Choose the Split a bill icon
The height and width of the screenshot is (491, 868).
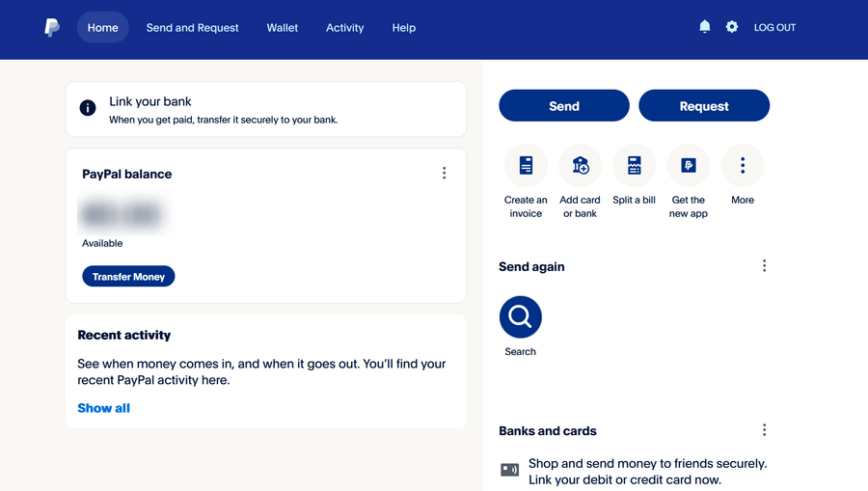[634, 165]
